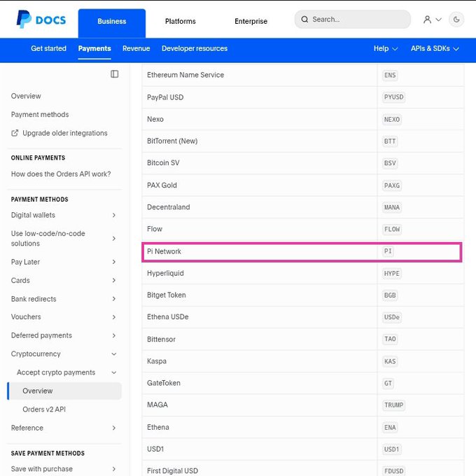The image size is (476, 476).
Task: Click the KAS ticker code
Action: pos(390,362)
